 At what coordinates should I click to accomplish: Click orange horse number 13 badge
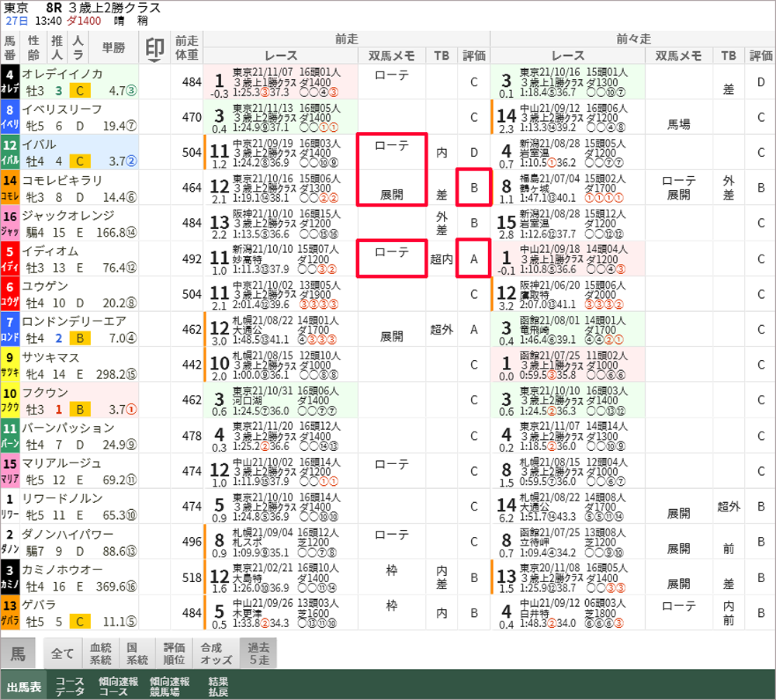[10, 612]
